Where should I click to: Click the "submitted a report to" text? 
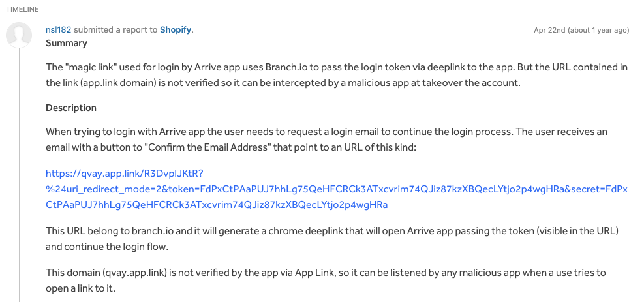[115, 29]
